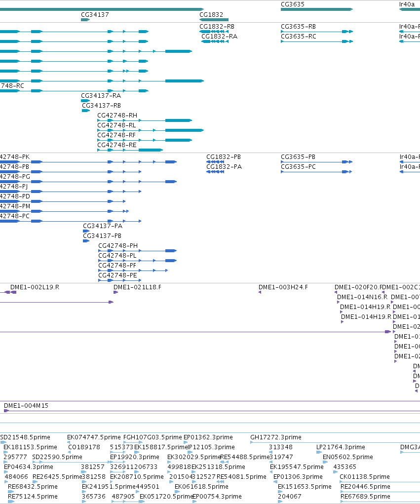Select the 42748-PM coding sequence label
420x504 pixels.
click(15, 206)
